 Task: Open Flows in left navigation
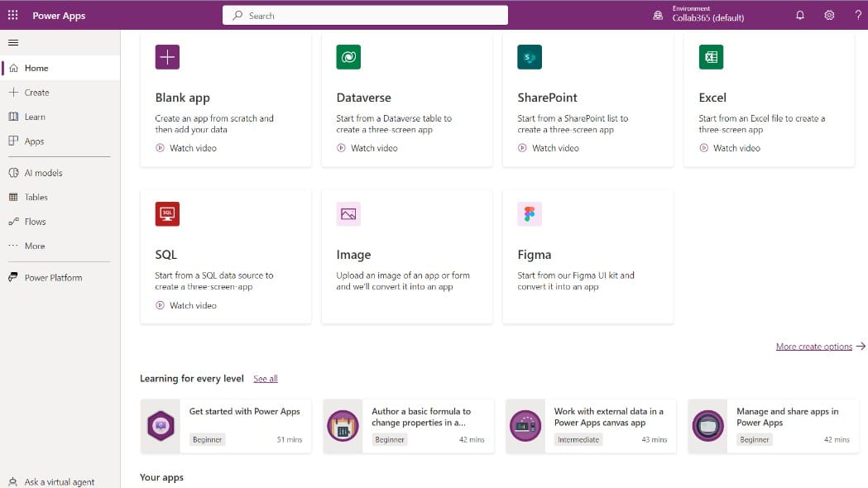[x=35, y=222]
